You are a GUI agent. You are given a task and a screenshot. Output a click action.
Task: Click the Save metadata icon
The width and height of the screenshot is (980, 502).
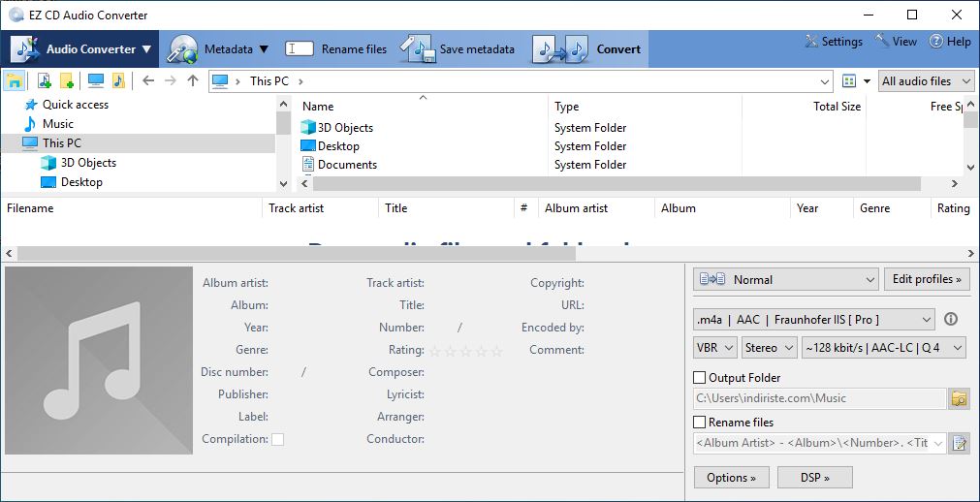tap(418, 49)
